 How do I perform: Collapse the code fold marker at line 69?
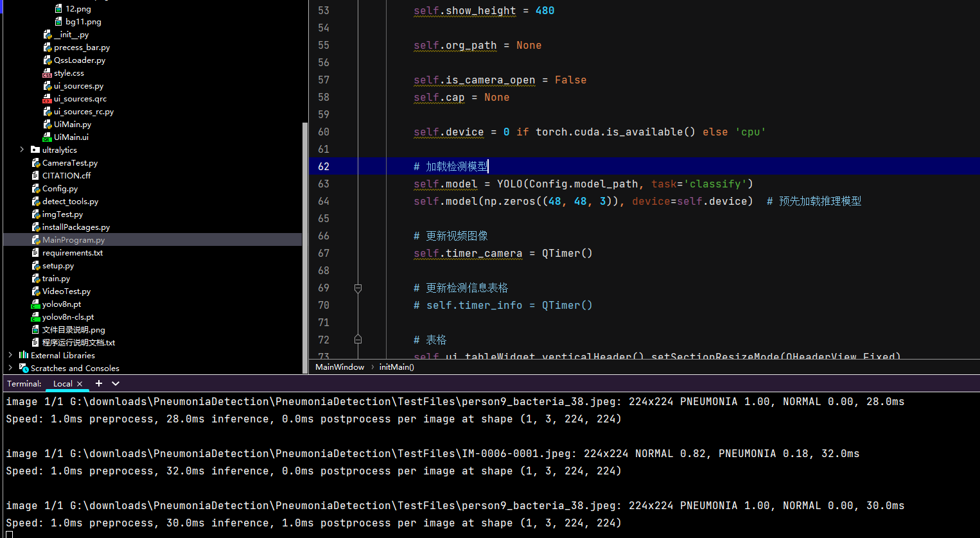pyautogui.click(x=358, y=288)
